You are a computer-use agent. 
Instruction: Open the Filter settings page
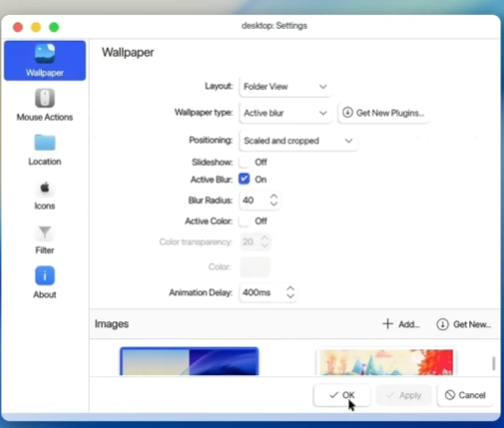click(45, 239)
